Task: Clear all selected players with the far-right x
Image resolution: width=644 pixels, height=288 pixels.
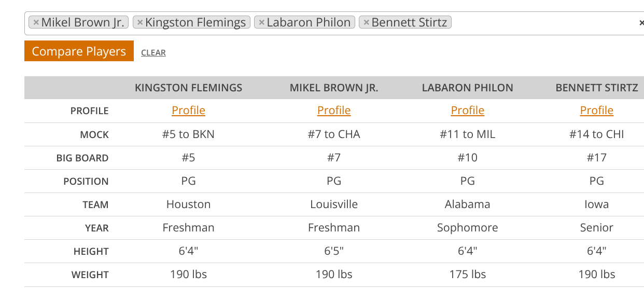Action: 641,23
